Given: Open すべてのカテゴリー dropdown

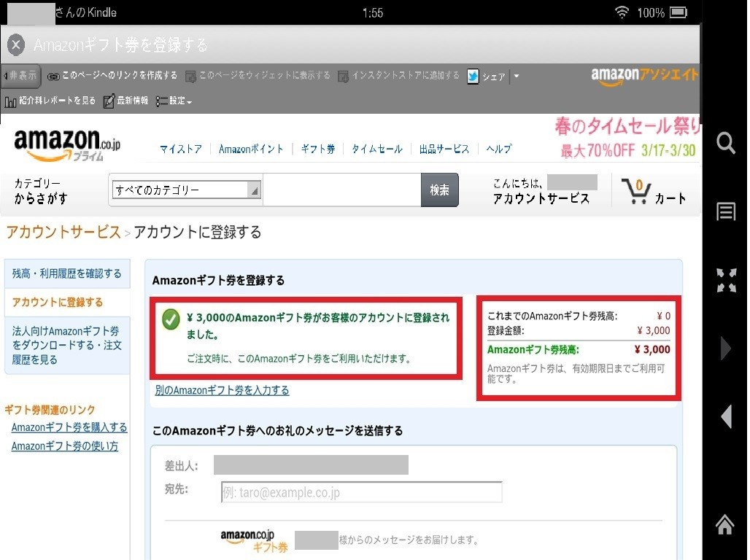Looking at the screenshot, I should (187, 190).
